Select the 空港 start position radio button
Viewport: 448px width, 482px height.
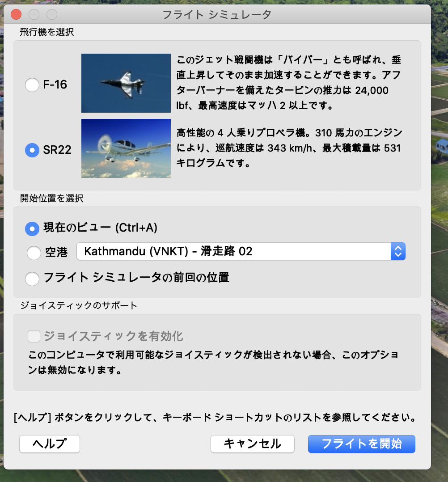(x=34, y=253)
